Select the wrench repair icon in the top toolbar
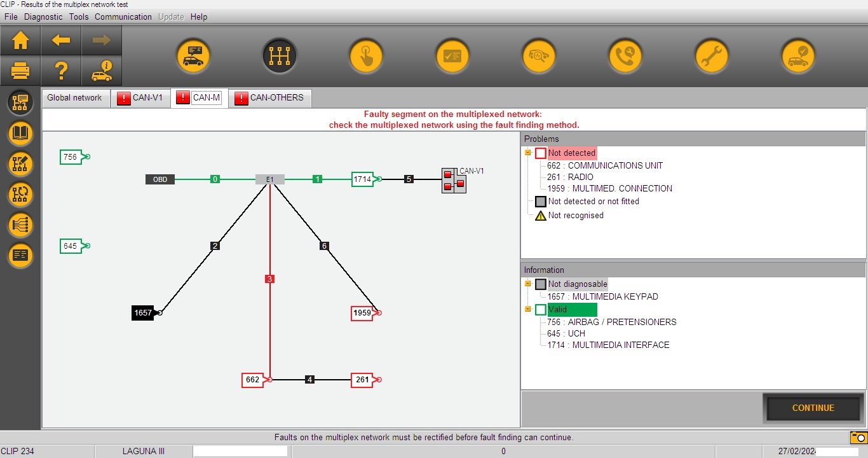The image size is (868, 458). pos(712,56)
